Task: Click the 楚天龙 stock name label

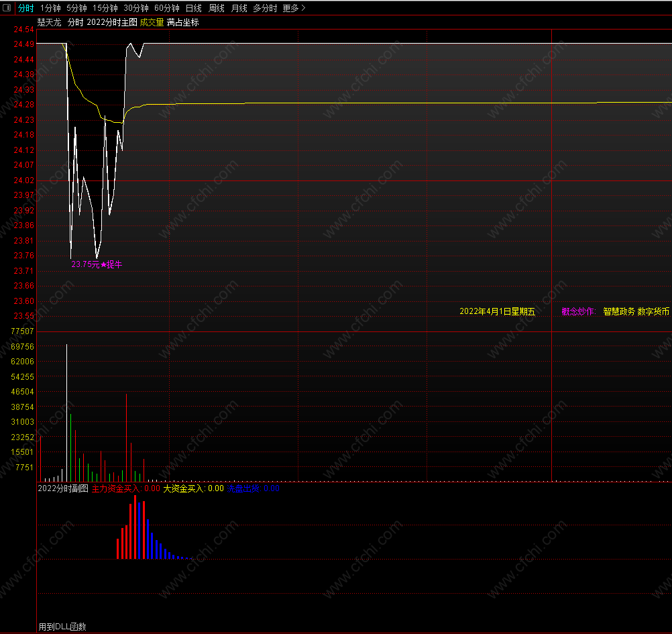Action: pyautogui.click(x=49, y=22)
